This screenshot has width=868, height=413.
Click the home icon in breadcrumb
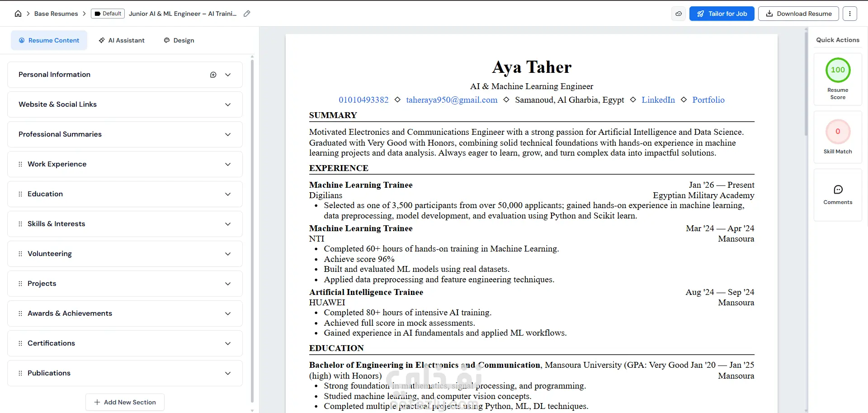click(x=18, y=14)
